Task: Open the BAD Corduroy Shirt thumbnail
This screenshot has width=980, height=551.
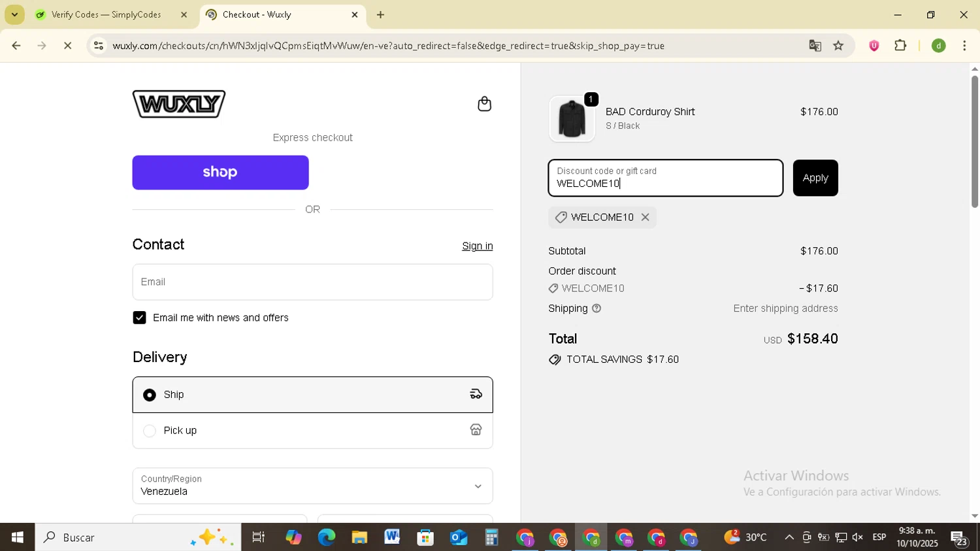Action: [572, 119]
